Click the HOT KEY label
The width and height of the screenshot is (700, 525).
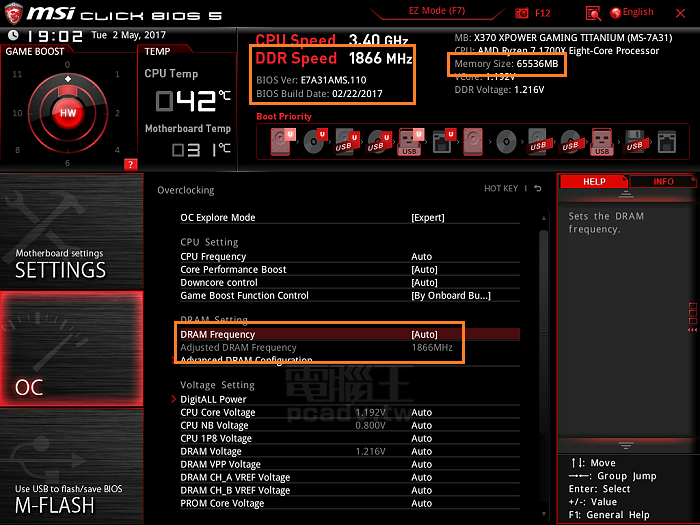pyautogui.click(x=501, y=188)
